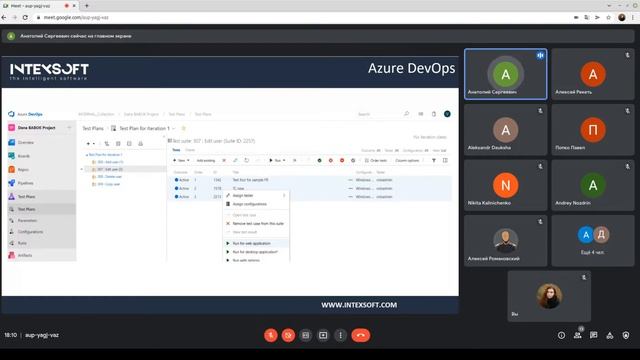Open Chrome tab search dropdown arrow

click(x=609, y=6)
